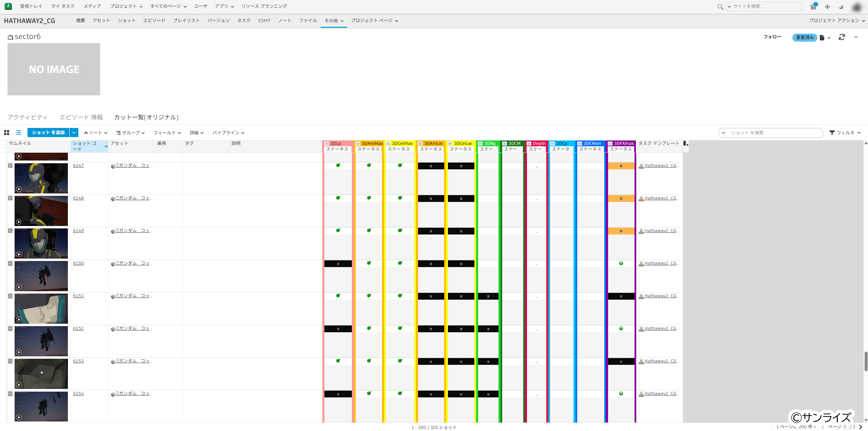Open the プロジェクト ページ dropdown
This screenshot has width=868, height=431.
click(374, 21)
